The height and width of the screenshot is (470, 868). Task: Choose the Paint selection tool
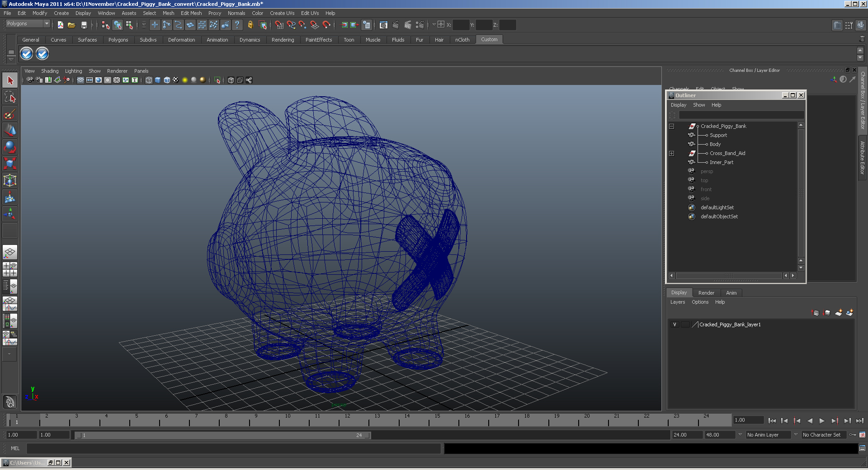[10, 114]
